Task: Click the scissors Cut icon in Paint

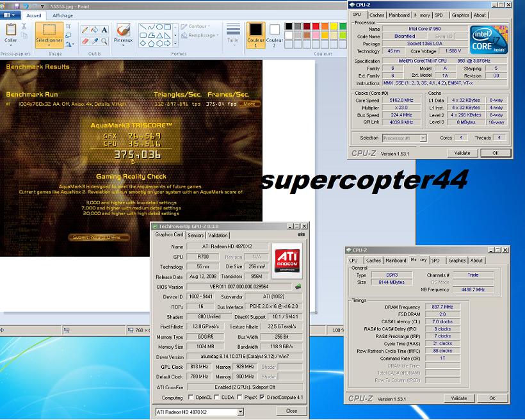Action: pos(24,26)
